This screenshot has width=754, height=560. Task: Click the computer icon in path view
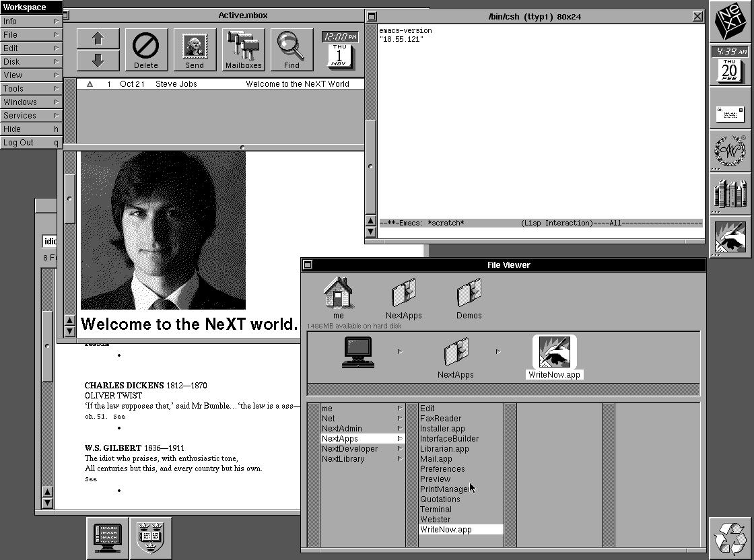pos(357,352)
